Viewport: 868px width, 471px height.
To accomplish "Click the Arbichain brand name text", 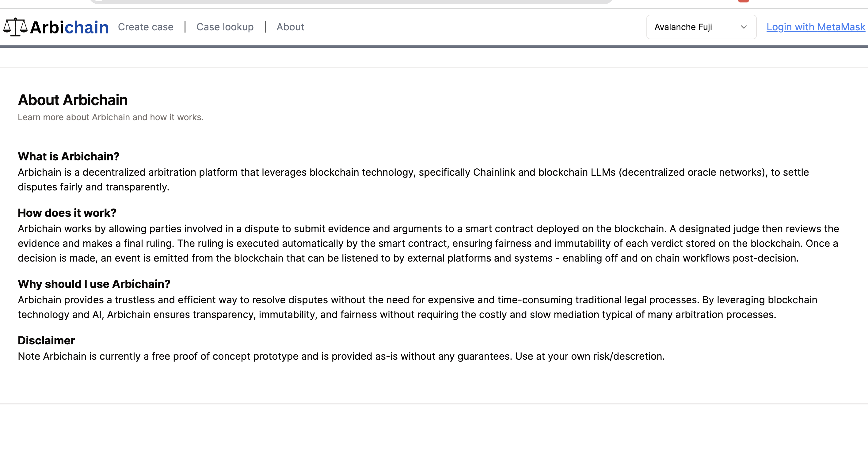I will pos(69,27).
